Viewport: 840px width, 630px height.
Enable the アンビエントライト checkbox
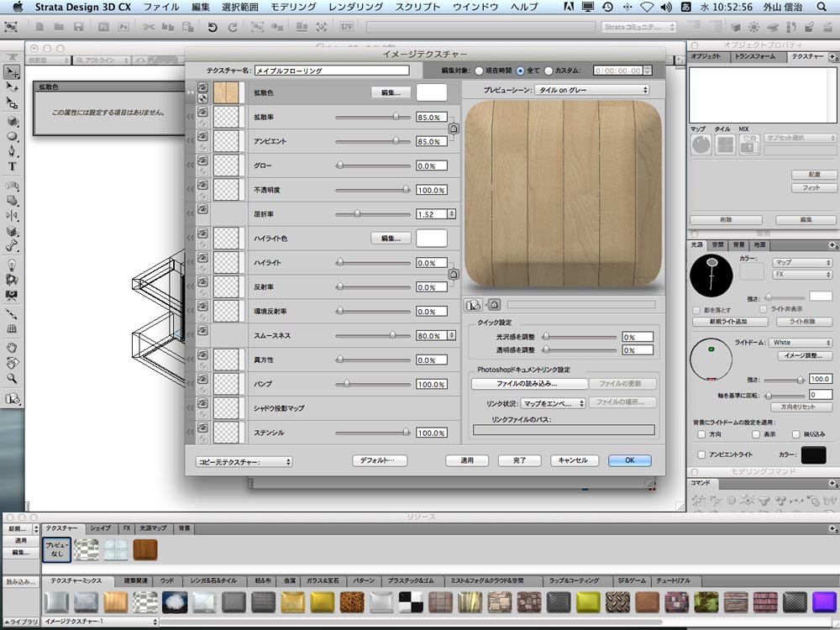click(701, 454)
